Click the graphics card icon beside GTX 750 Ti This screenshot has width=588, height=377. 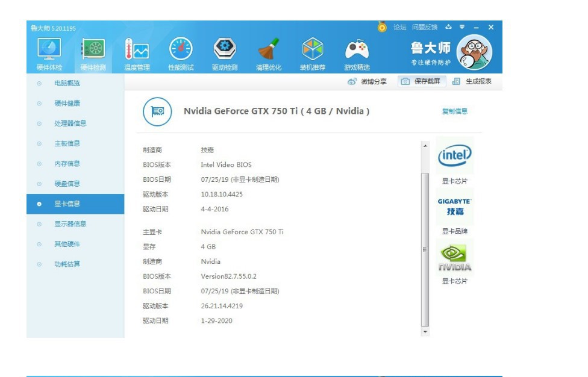[x=157, y=111]
